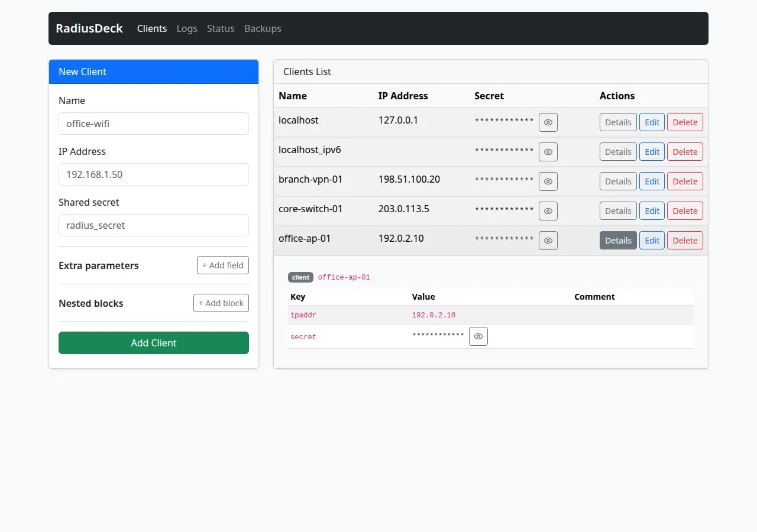The width and height of the screenshot is (757, 532).
Task: Edit the office-ap-01 client
Action: [652, 241]
